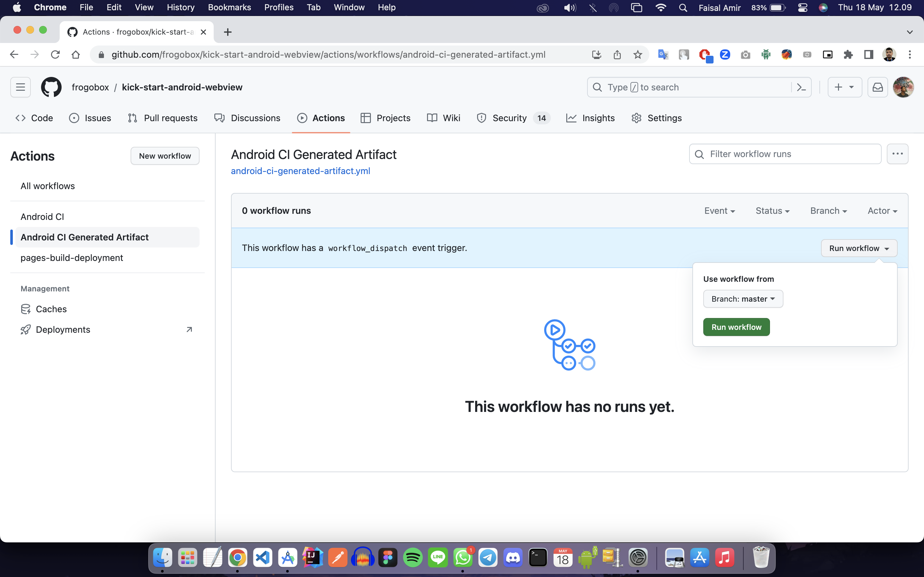The image size is (924, 577).
Task: Expand the Event filter dropdown
Action: [x=719, y=211]
